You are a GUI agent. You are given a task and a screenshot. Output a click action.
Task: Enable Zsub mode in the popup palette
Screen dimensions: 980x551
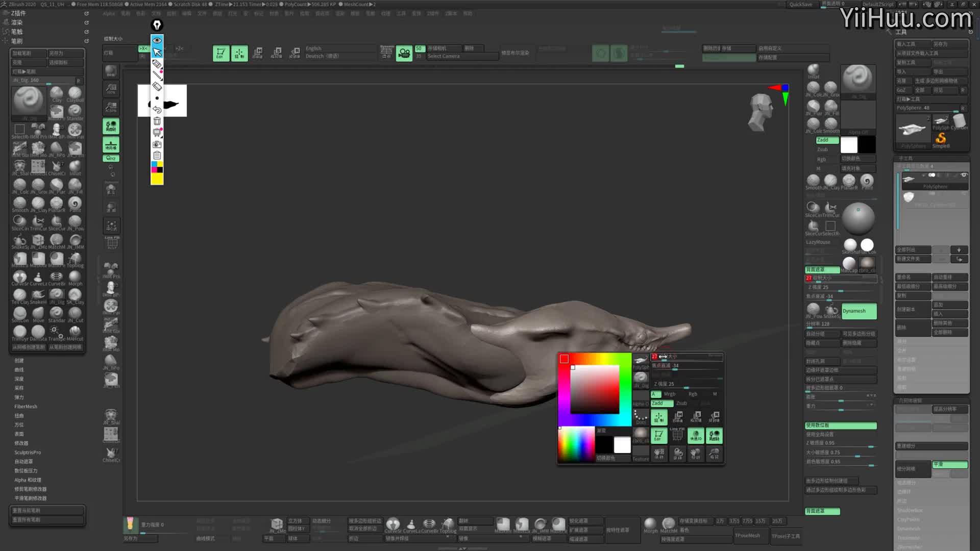tap(681, 403)
